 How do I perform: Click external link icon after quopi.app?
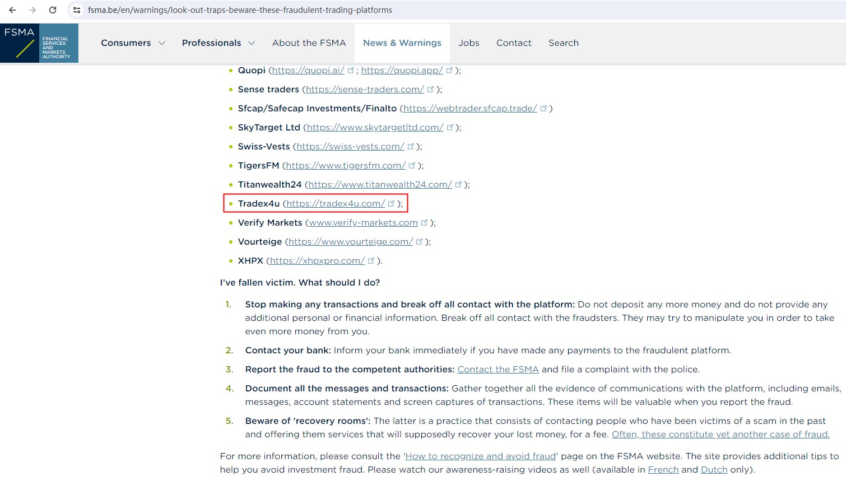click(449, 70)
